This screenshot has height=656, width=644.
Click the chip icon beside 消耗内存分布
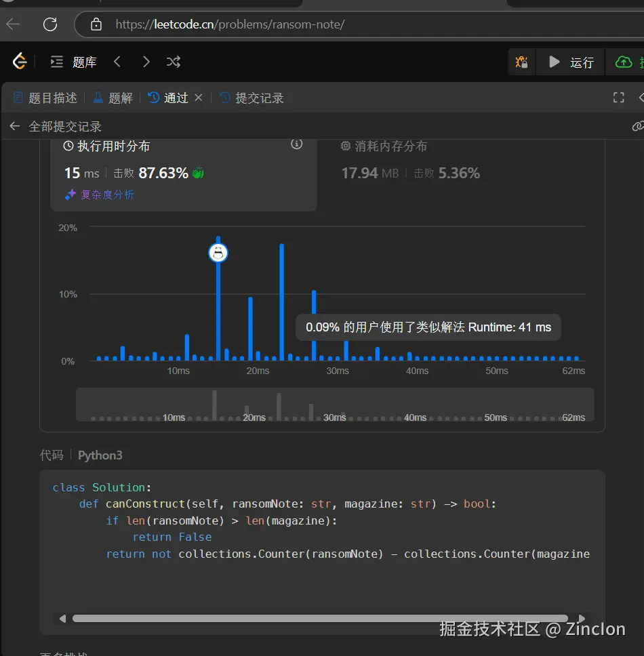346,146
